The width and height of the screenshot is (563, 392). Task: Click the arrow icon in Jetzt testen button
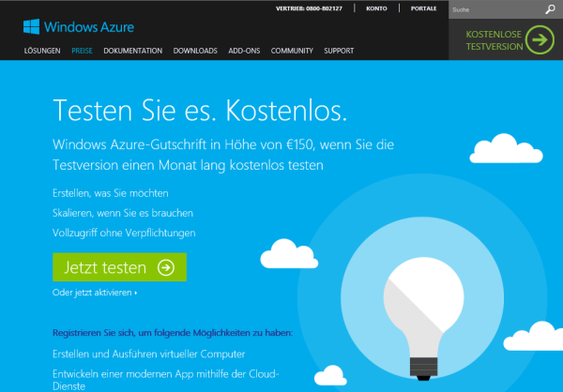coord(166,267)
